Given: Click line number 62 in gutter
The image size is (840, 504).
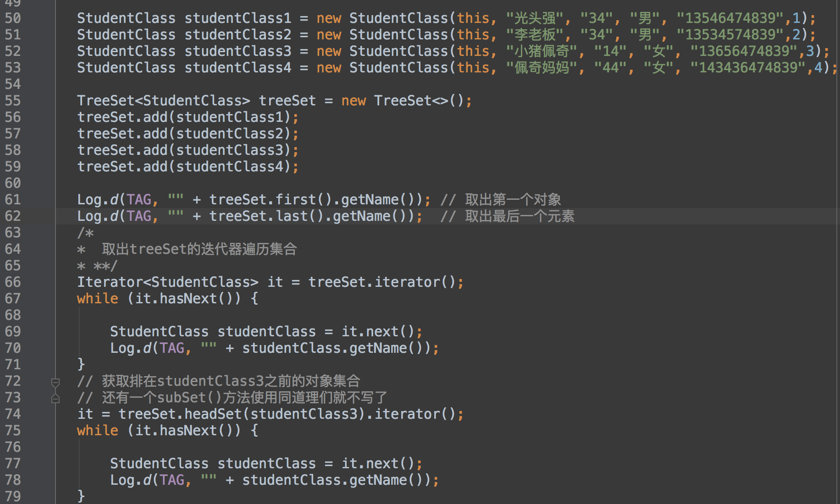Looking at the screenshot, I should point(13,216).
